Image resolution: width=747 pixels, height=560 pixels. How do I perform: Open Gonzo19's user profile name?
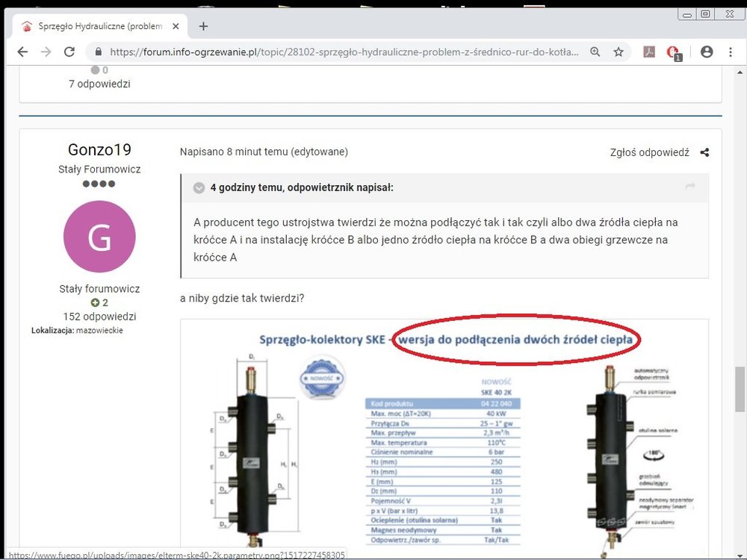[99, 149]
